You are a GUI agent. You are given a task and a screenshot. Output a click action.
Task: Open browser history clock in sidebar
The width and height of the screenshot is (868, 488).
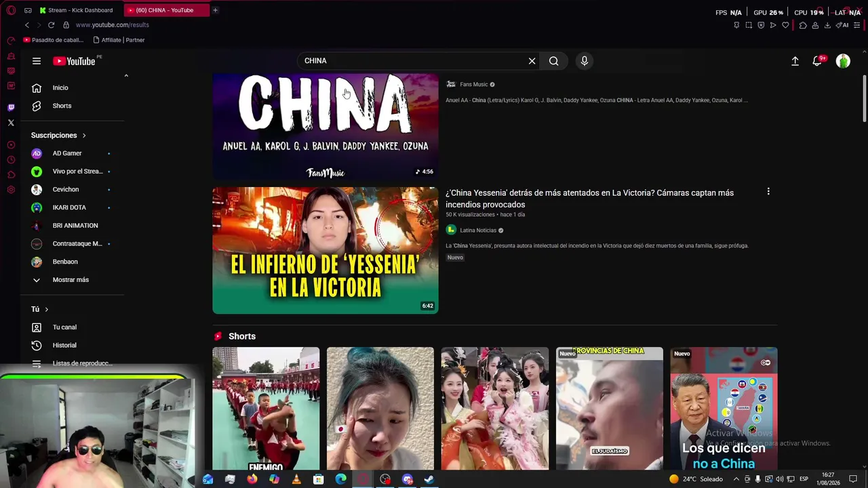point(11,159)
